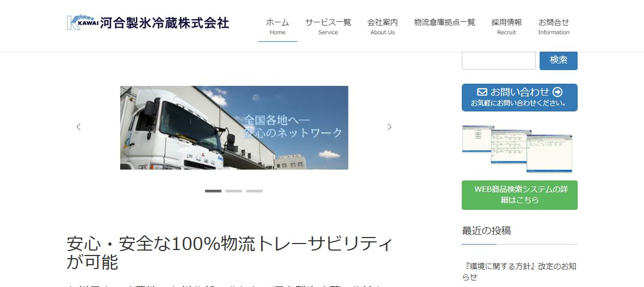The width and height of the screenshot is (644, 287).
Task: Open 会社案内 About Us menu
Action: click(x=382, y=27)
